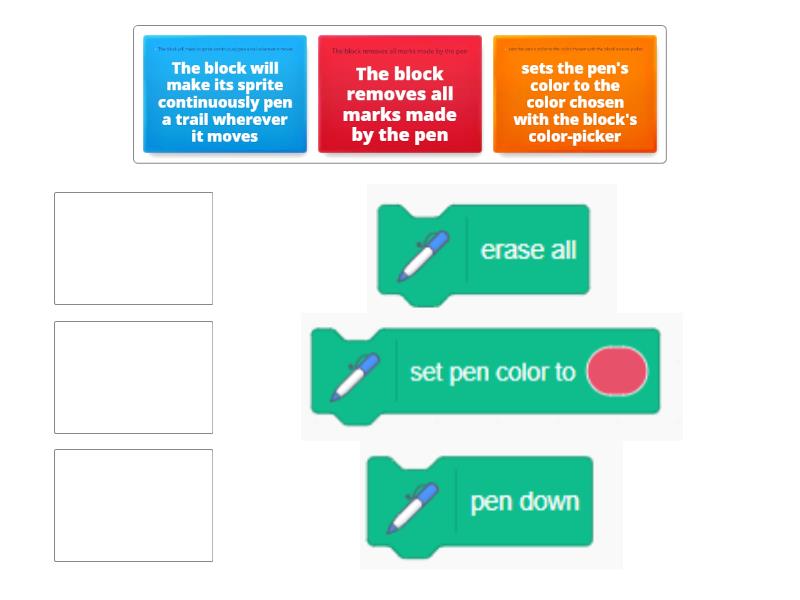Click the pen icon on pen down block
The width and height of the screenshot is (800, 600).
(x=413, y=508)
